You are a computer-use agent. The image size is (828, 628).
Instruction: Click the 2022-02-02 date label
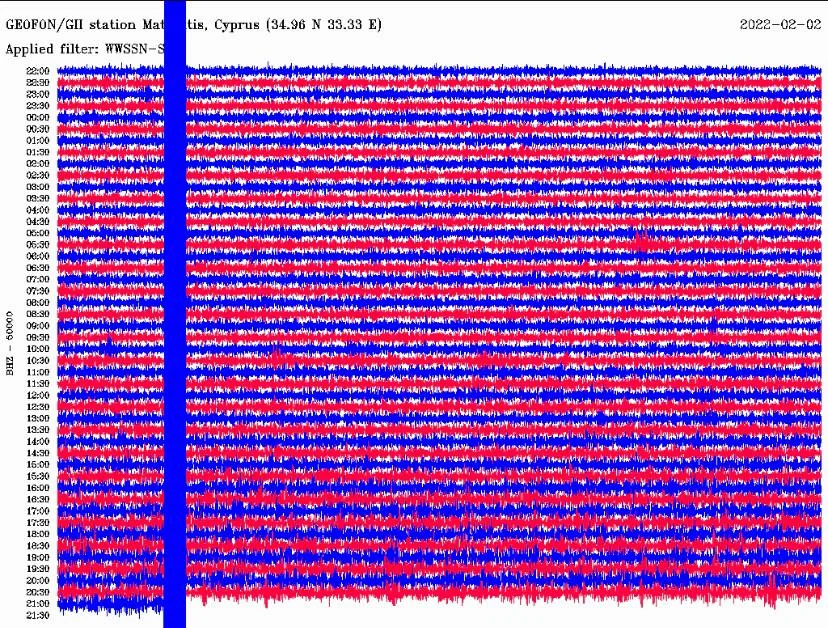pyautogui.click(x=783, y=25)
